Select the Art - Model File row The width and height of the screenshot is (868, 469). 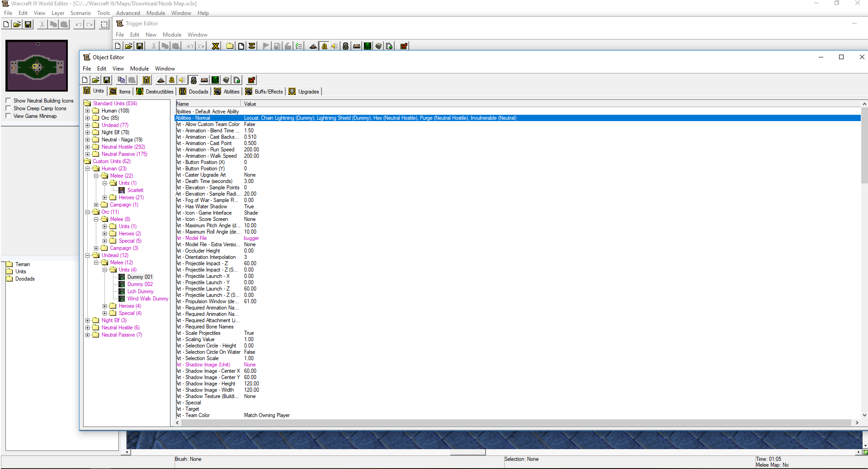[518, 238]
